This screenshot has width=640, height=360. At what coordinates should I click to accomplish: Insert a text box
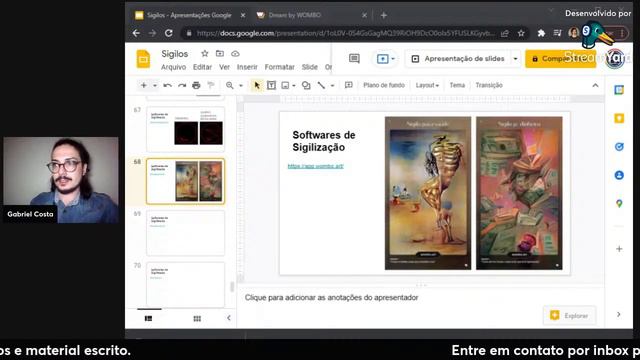pos(271,85)
